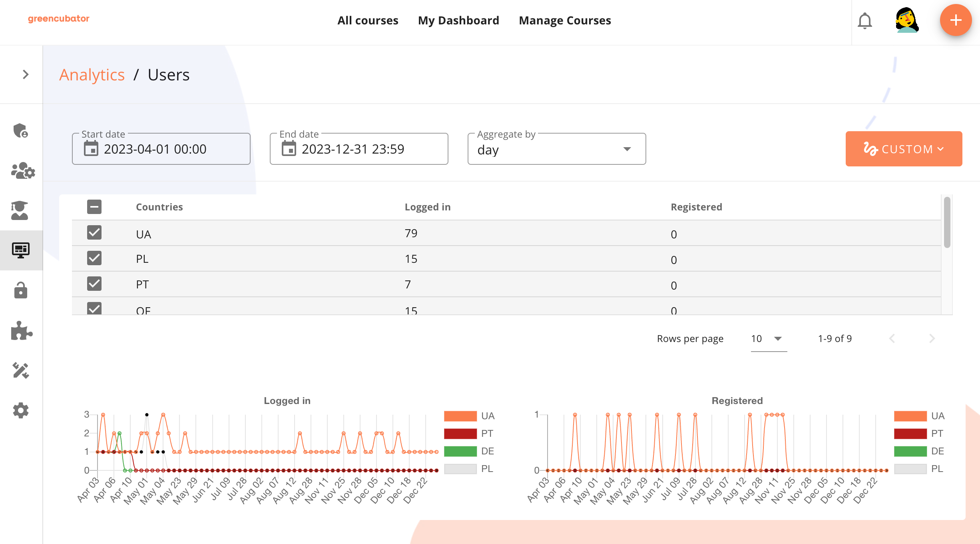Uncheck the PT country row
Image resolution: width=980 pixels, height=544 pixels.
pyautogui.click(x=94, y=284)
